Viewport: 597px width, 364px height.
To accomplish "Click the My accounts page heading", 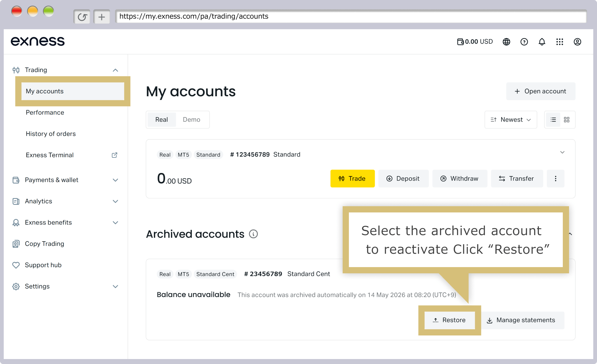I will [x=191, y=92].
